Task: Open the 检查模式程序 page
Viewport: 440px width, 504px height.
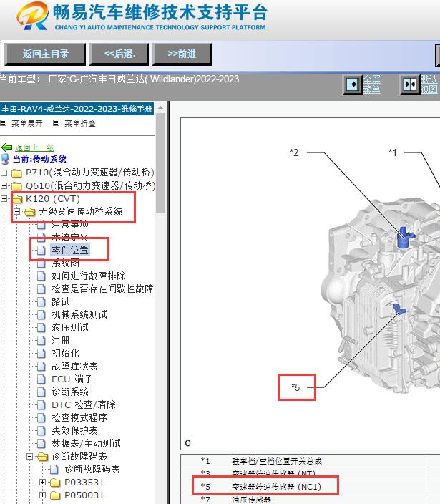Action: click(79, 417)
